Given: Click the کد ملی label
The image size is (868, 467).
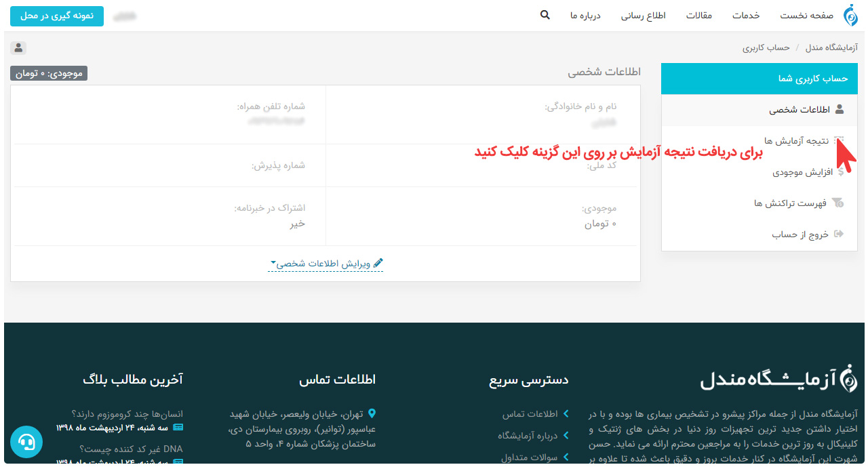Looking at the screenshot, I should pos(602,165).
